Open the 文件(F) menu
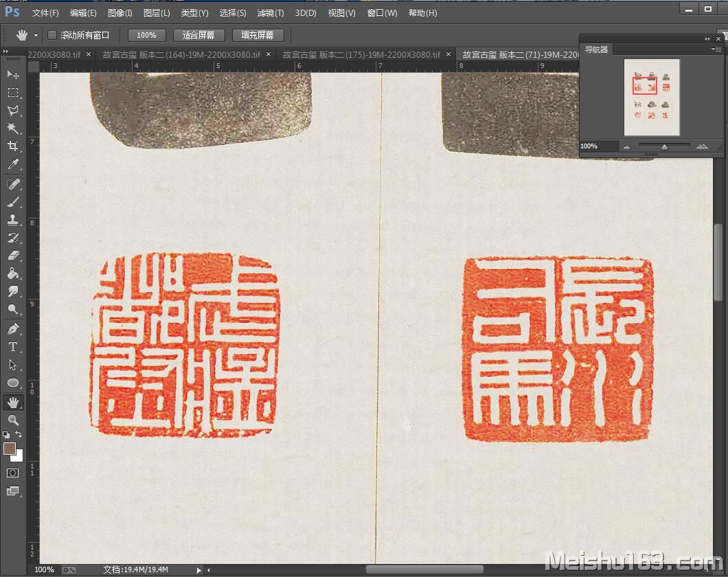This screenshot has width=728, height=577. [45, 13]
